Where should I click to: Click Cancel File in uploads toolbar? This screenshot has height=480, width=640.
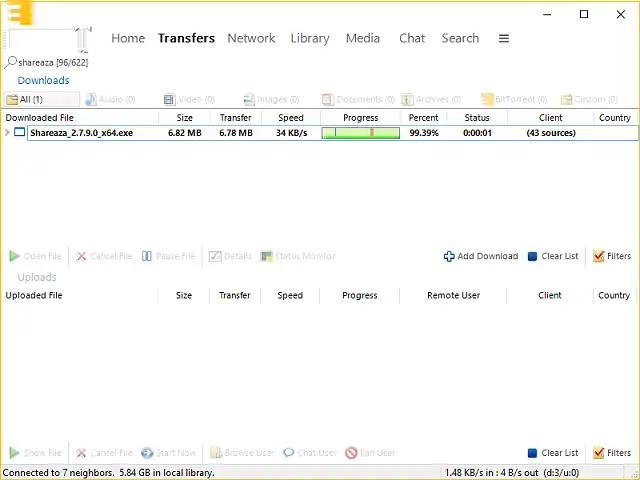[x=104, y=453]
